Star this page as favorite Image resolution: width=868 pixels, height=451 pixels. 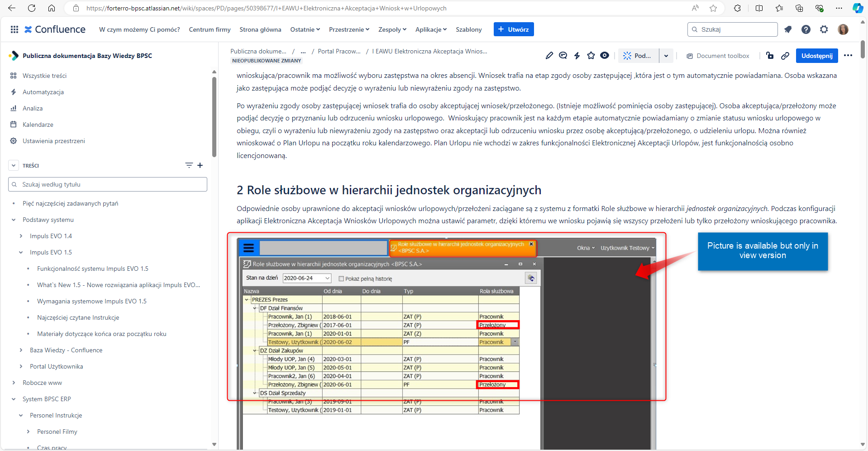(591, 56)
